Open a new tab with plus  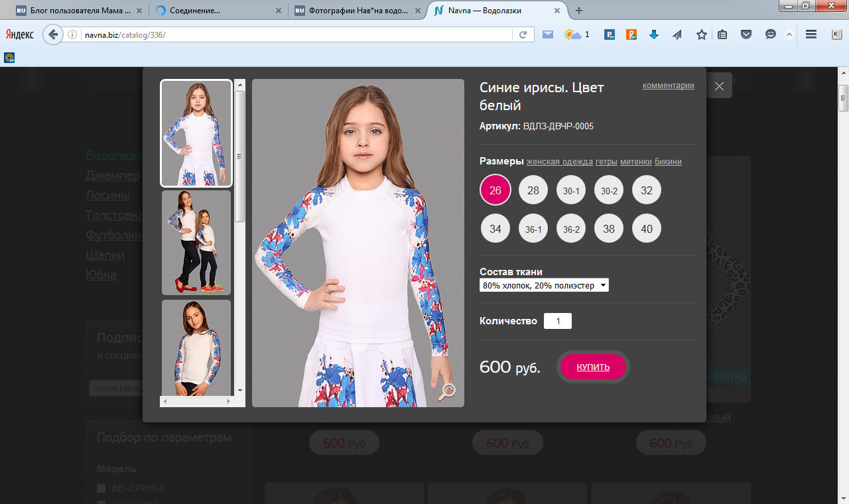pyautogui.click(x=578, y=11)
